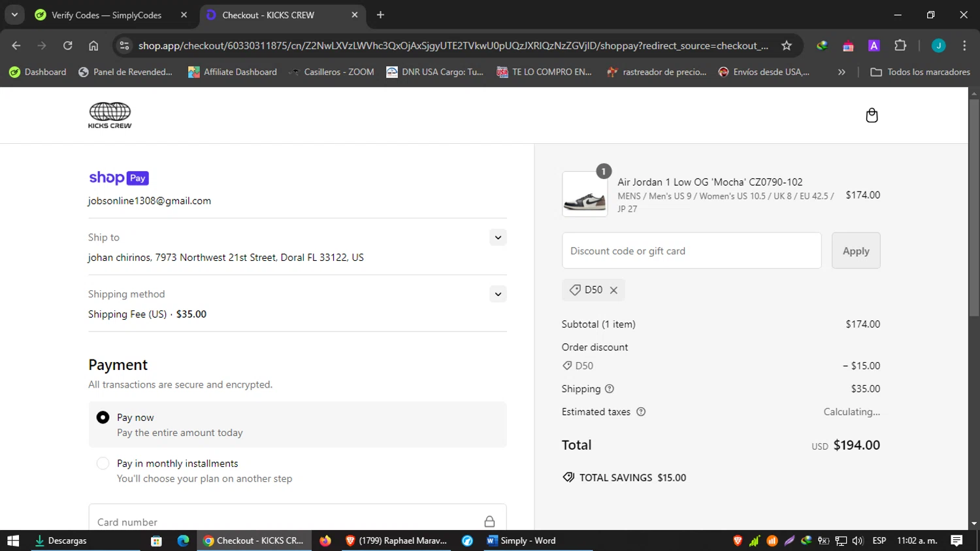Close the Verify Codes — SimplyCodes tab
This screenshot has height=551, width=980.
pos(184,15)
